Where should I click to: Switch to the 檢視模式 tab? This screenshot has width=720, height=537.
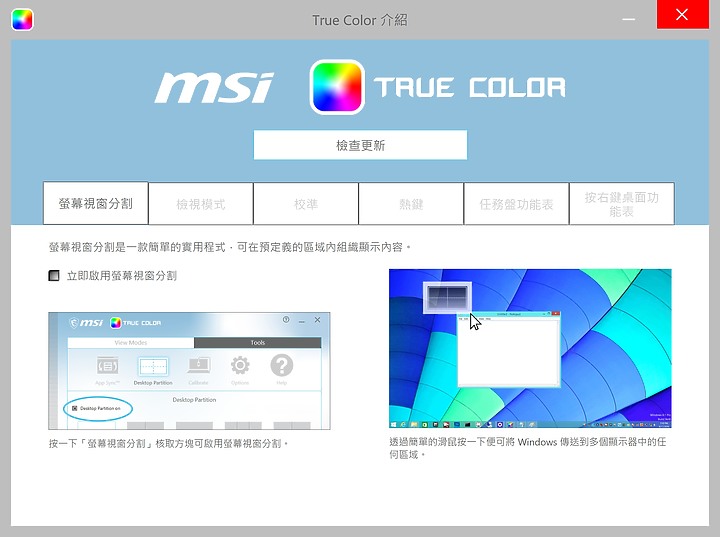(201, 203)
